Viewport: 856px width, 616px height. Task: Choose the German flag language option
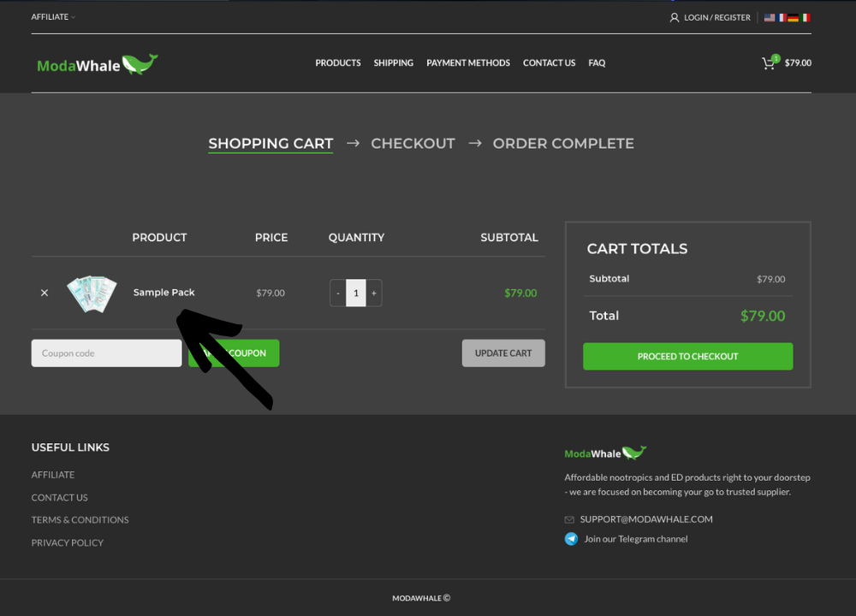click(x=794, y=18)
